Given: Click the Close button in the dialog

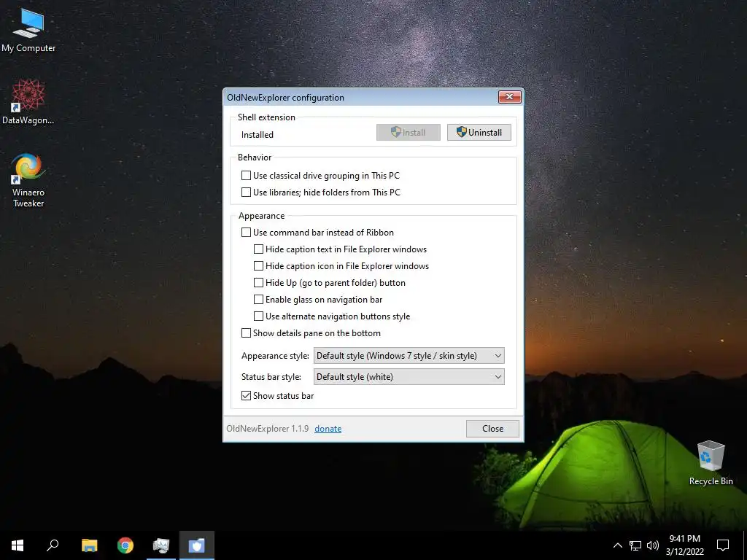Looking at the screenshot, I should [x=492, y=429].
